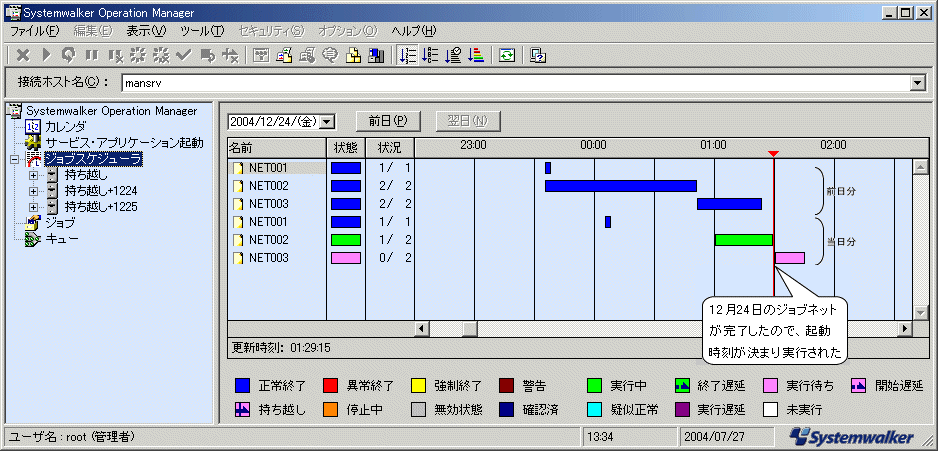Viewport: 938px width, 451px height.
Task: Collapse the ジョブスケジューラ tree branch
Action: coord(14,160)
